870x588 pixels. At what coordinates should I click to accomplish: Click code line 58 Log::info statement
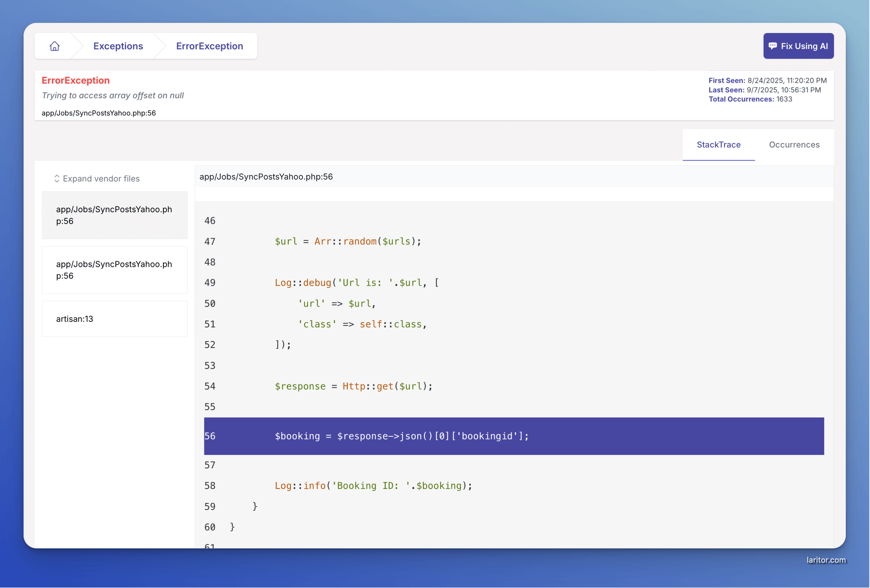pos(373,486)
